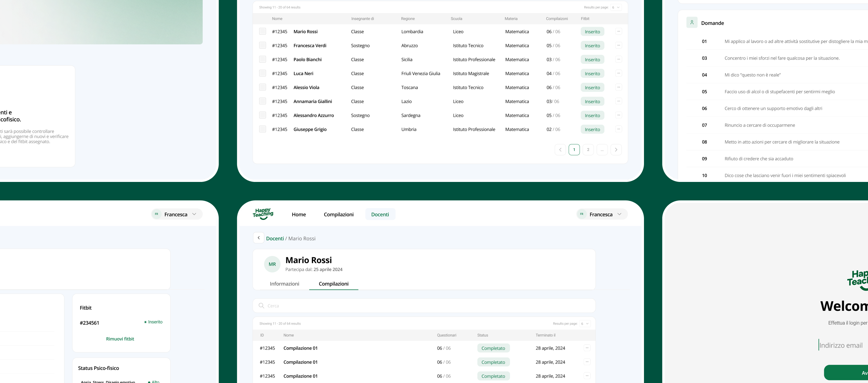Sort by the Terminato il column header

[x=546, y=335]
